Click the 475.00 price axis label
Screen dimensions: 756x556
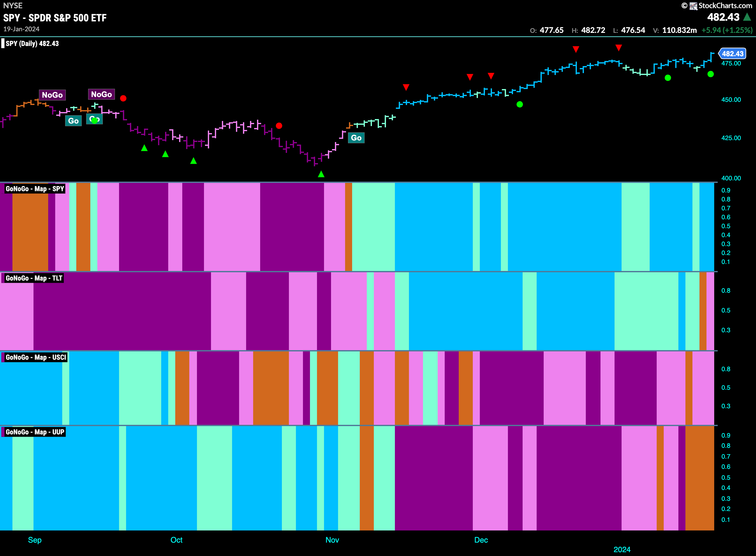731,63
